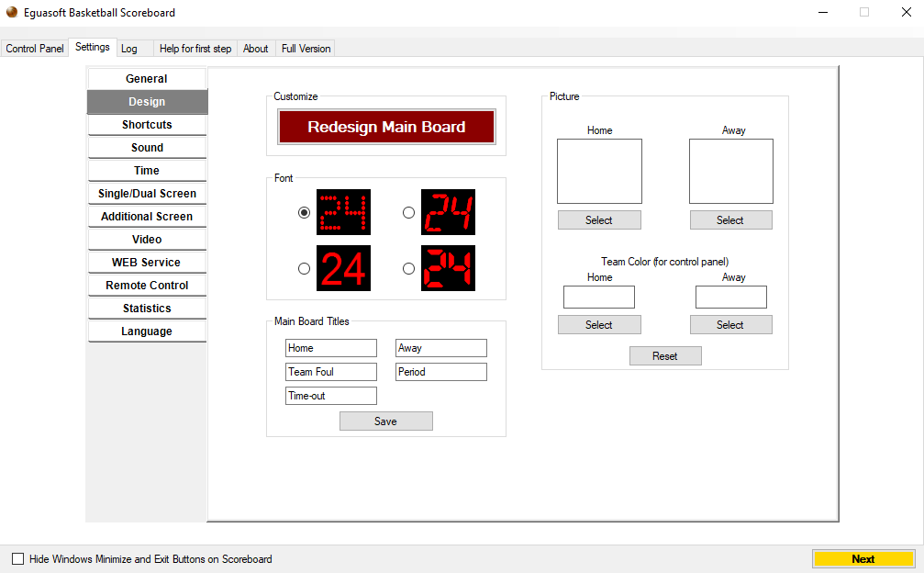The width and height of the screenshot is (924, 573).
Task: Edit the Home title field
Action: (x=331, y=348)
